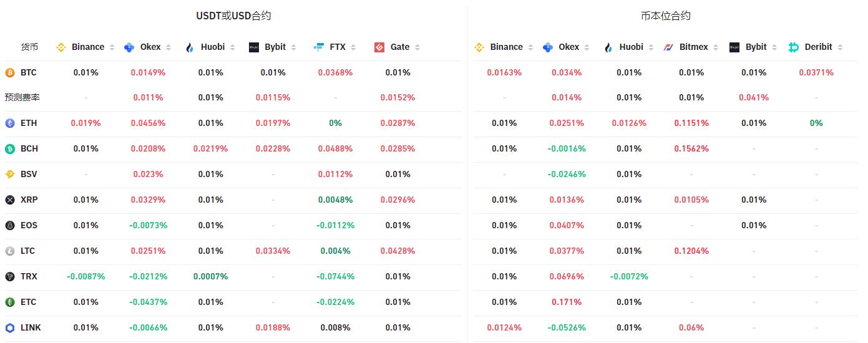868x343 pixels.
Task: Select the 币本位合约 section header
Action: point(665,16)
